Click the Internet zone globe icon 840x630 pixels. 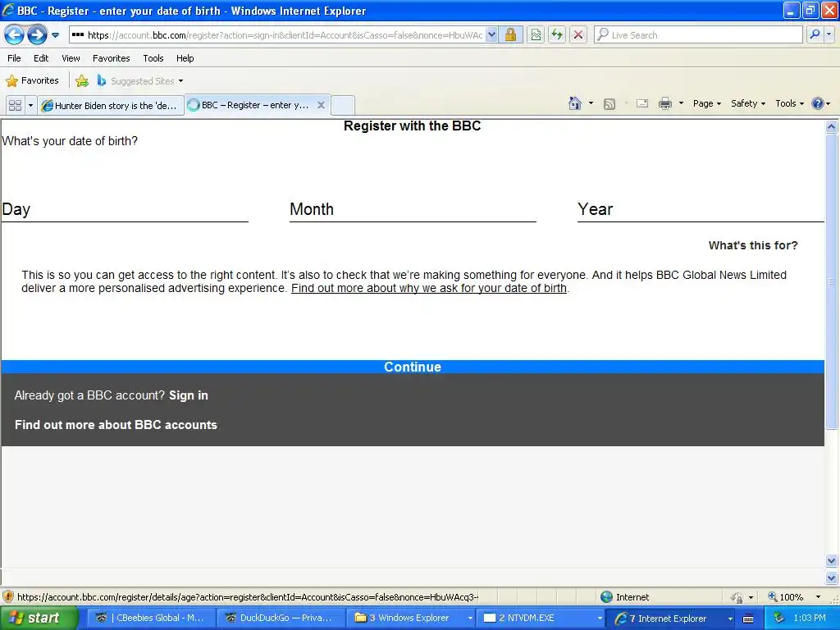click(606, 597)
